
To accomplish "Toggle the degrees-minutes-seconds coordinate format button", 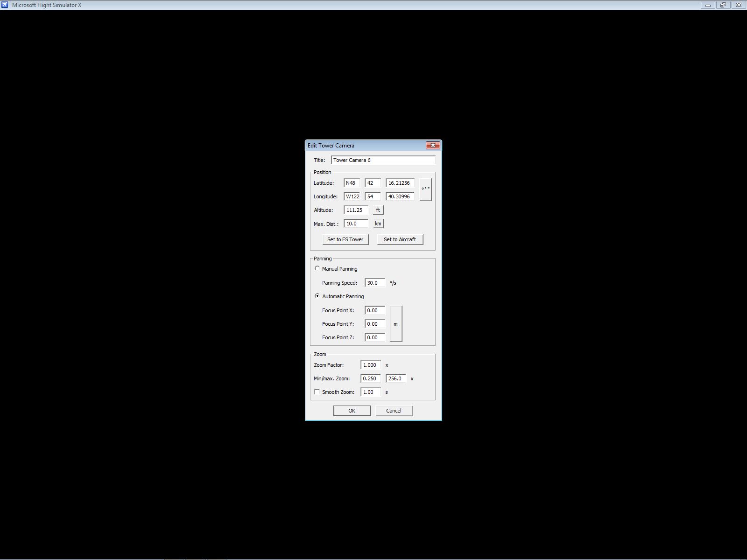I will click(425, 189).
